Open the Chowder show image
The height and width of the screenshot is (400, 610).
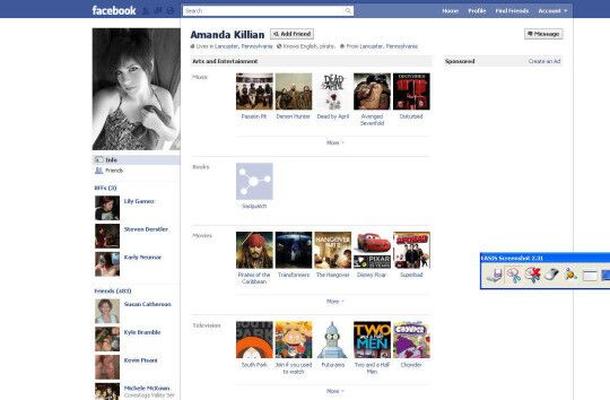point(412,340)
